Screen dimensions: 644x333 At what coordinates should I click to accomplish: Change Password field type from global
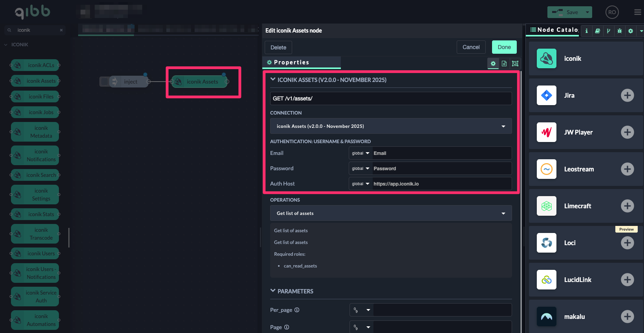click(360, 169)
